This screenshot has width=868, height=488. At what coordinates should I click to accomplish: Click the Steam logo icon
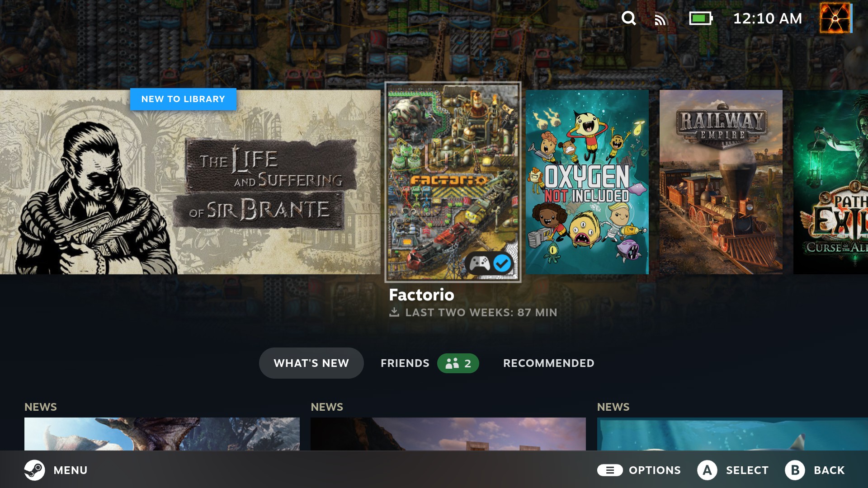[x=34, y=470]
